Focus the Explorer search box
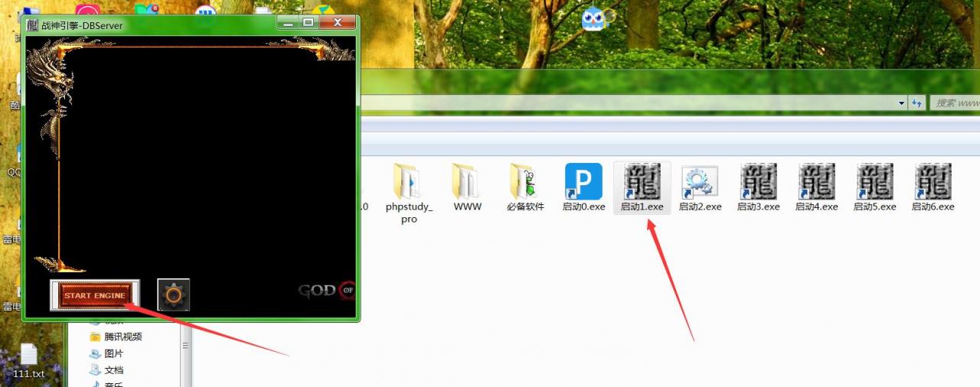This screenshot has height=387, width=980. [x=955, y=102]
